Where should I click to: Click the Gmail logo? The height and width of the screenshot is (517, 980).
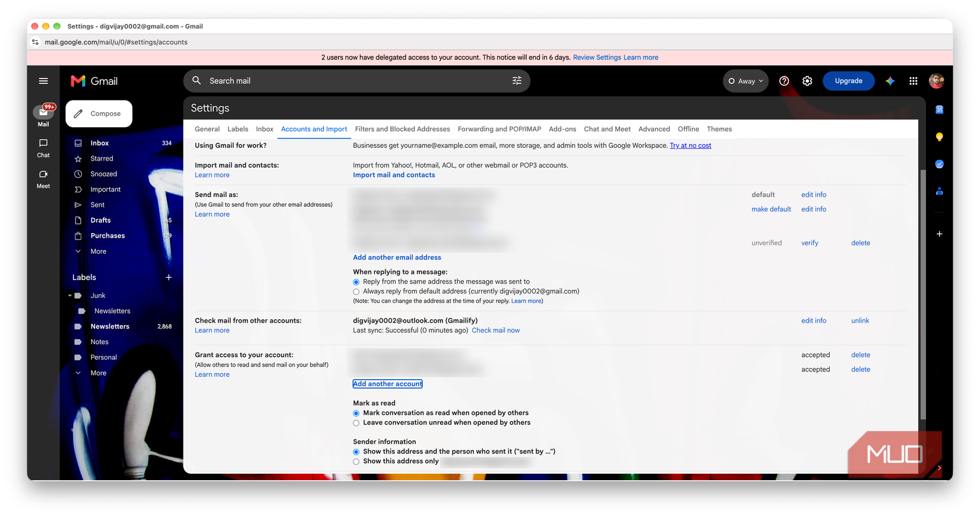point(94,81)
